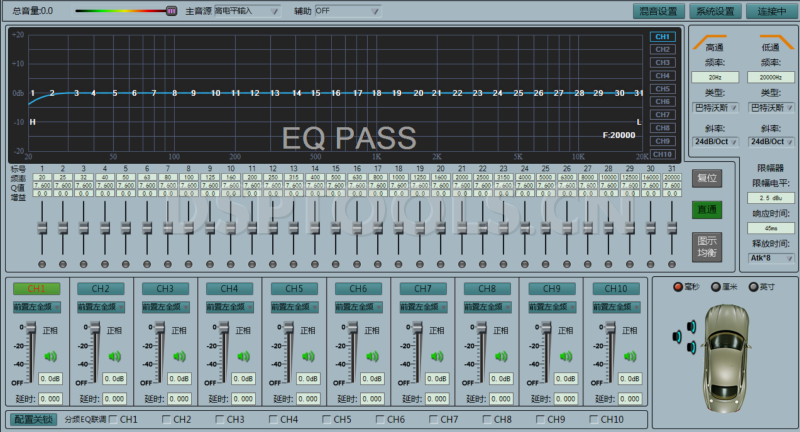
Task: Open the 主音源 main source dropdown
Action: (246, 11)
